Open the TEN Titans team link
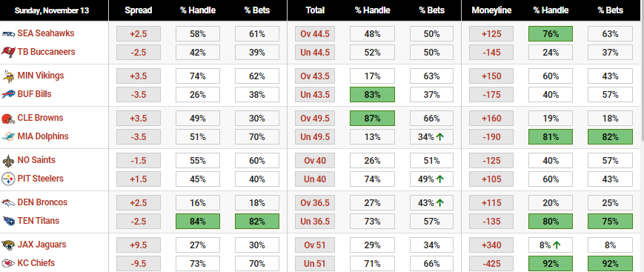Viewport: 644px width, 272px height. click(39, 221)
